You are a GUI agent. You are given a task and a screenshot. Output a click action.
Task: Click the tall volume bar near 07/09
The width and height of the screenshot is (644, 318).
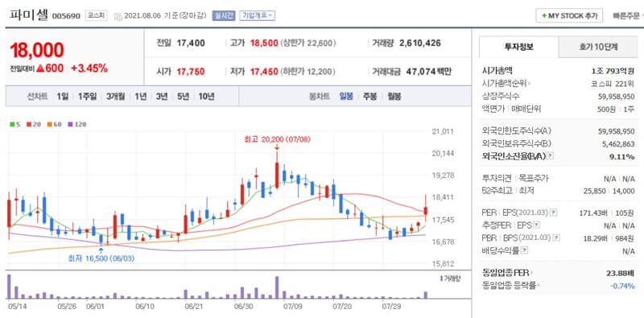coord(277,287)
